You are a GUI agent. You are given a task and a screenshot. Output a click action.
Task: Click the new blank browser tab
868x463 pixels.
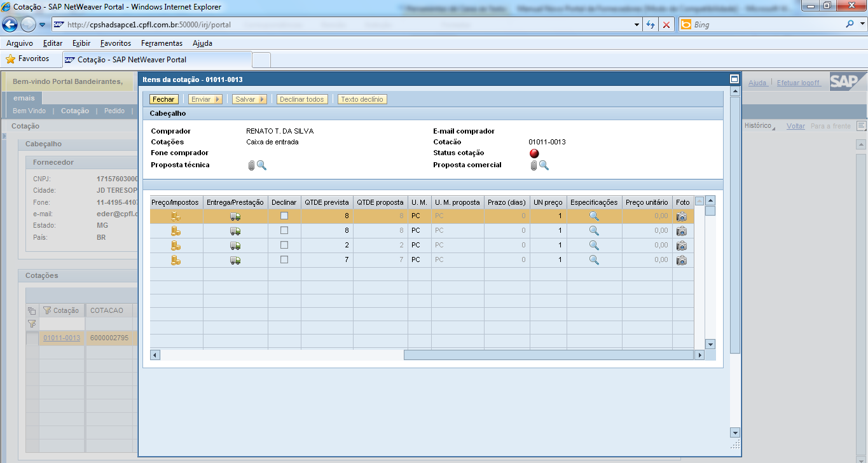[x=261, y=60]
